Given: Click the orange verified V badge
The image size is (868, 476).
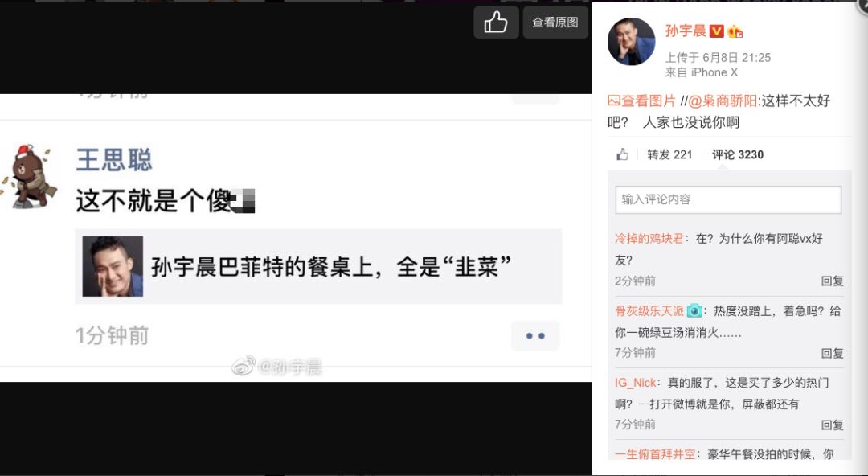Looking at the screenshot, I should [x=717, y=31].
